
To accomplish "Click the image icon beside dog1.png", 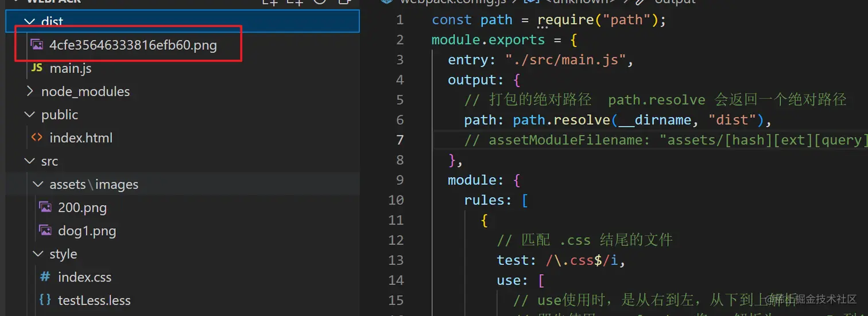I will [x=45, y=231].
